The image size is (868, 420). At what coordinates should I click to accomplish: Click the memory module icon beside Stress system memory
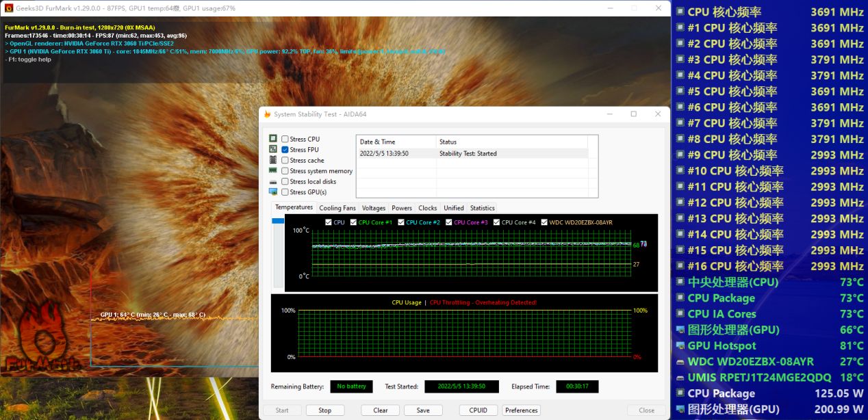[273, 170]
